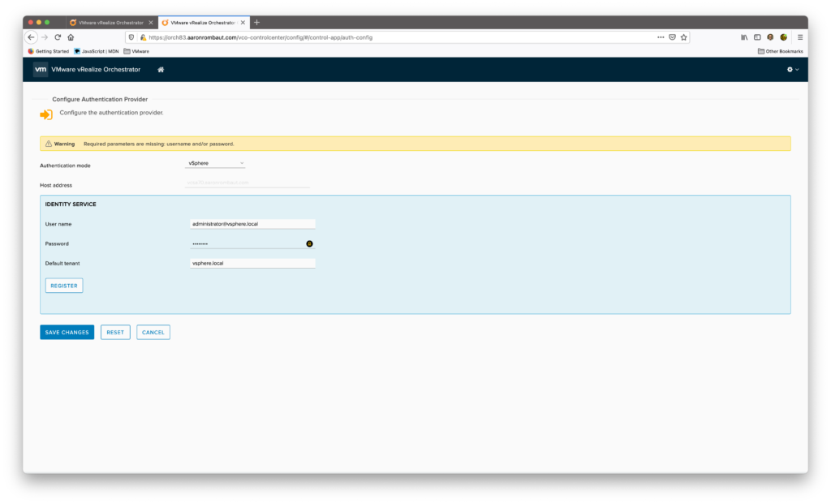Click the home icon in Orchestrator header
The width and height of the screenshot is (831, 504).
161,70
